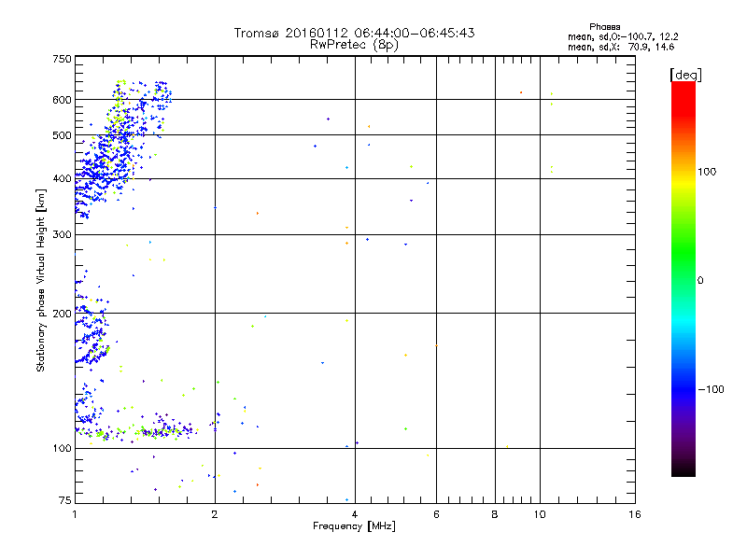747x560 pixels.
Task: Click the '-100' degree label beside the colorbar
Action: pyautogui.click(x=711, y=389)
